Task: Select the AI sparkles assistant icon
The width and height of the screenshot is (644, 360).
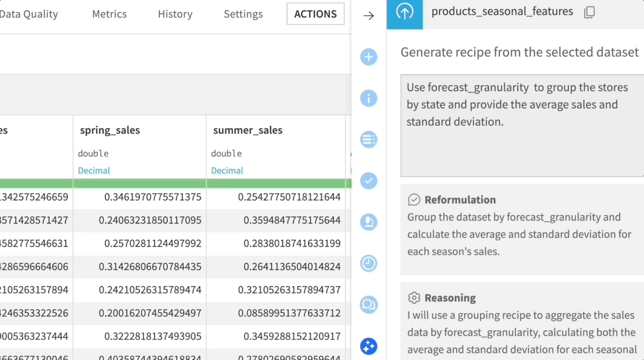Action: point(368,346)
